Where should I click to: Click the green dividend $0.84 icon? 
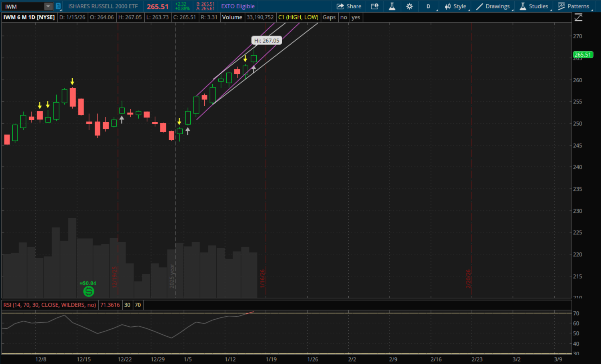pyautogui.click(x=88, y=291)
